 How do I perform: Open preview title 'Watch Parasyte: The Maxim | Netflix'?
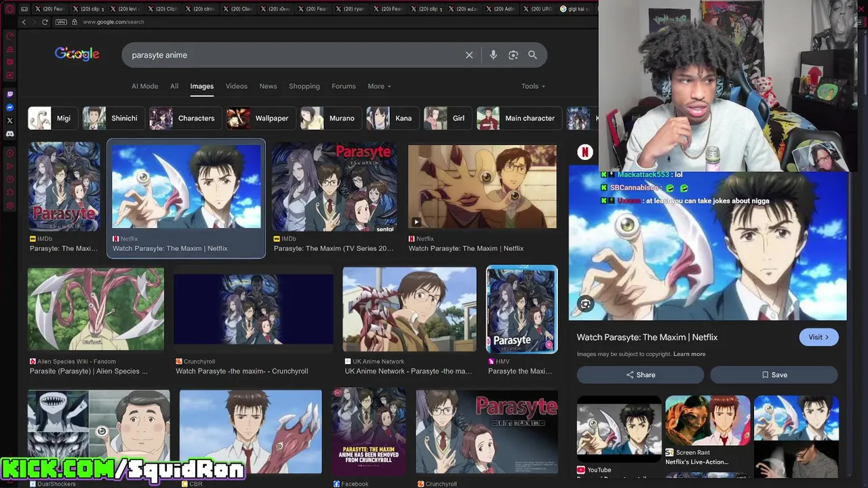[647, 337]
